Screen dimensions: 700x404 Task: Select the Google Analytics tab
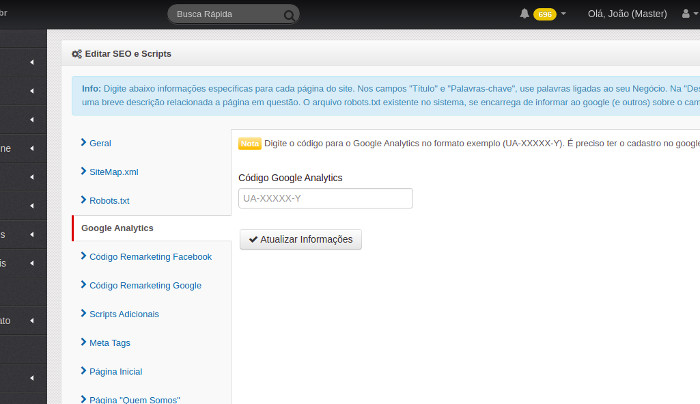click(152, 228)
